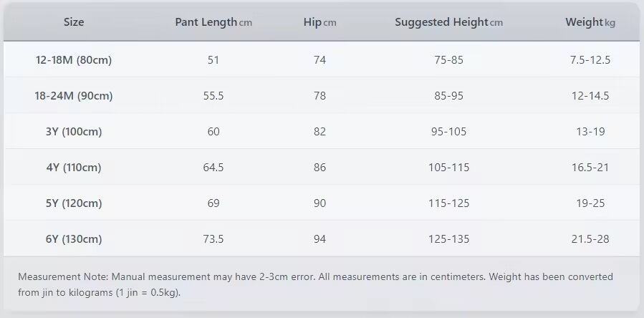Viewport: 644px width, 318px height.
Task: Click the 55.5 pant length value
Action: point(213,96)
